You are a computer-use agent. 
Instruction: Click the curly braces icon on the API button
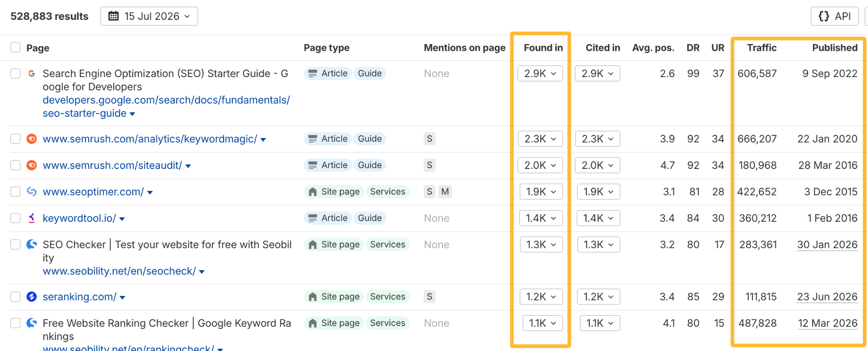[823, 16]
